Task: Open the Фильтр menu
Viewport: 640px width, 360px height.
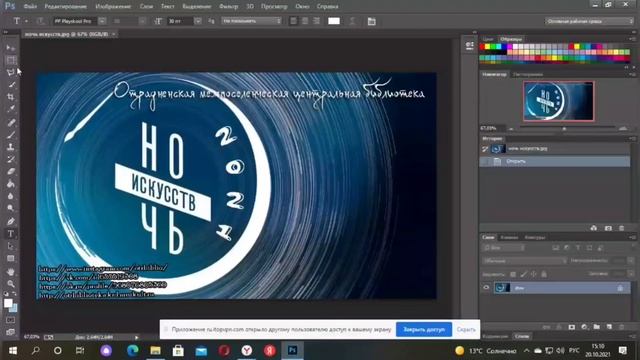Action: coord(229,7)
